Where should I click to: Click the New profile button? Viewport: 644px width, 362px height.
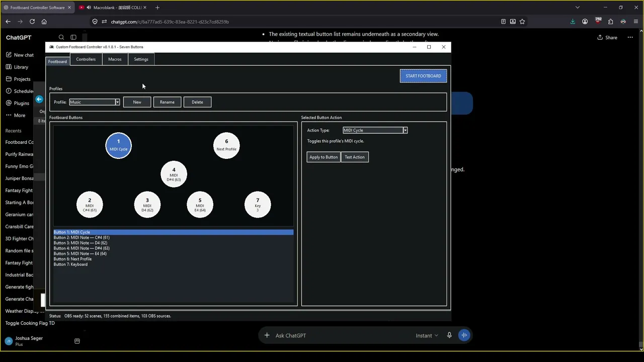137,102
